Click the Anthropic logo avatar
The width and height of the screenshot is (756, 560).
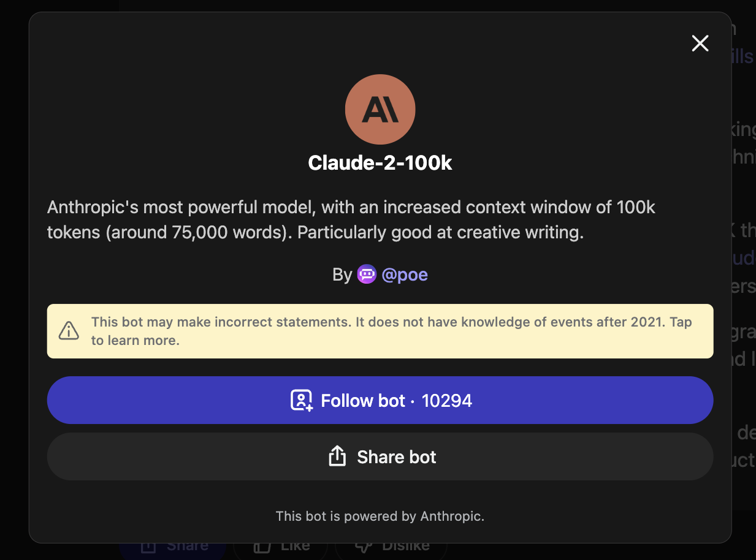[380, 109]
